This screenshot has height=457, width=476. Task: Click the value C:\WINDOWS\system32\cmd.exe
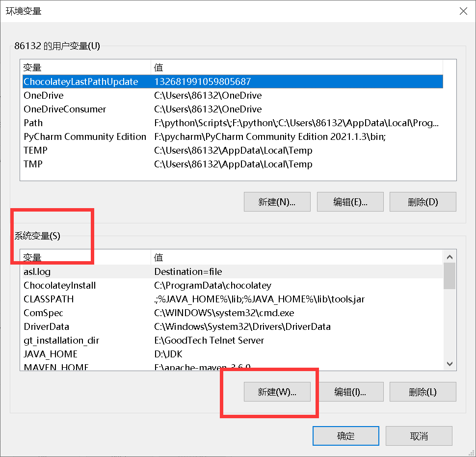click(224, 313)
